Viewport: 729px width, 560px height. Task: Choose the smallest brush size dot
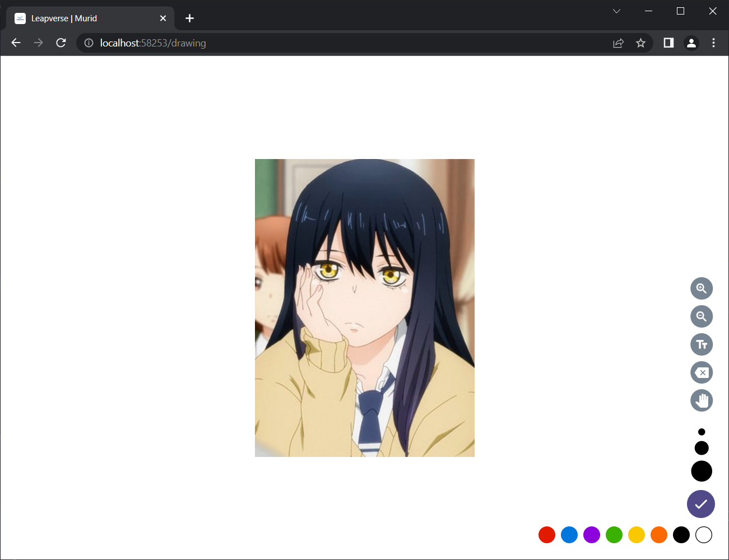click(x=702, y=432)
